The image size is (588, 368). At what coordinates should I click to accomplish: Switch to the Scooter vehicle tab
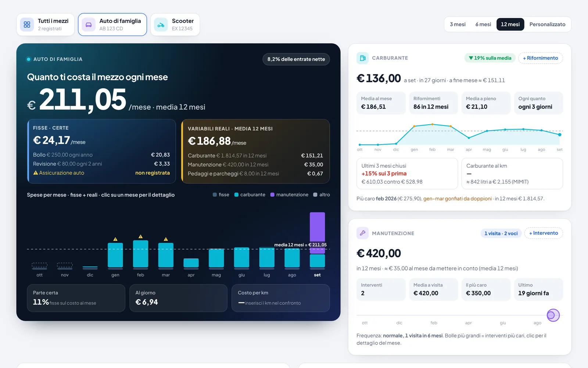175,25
